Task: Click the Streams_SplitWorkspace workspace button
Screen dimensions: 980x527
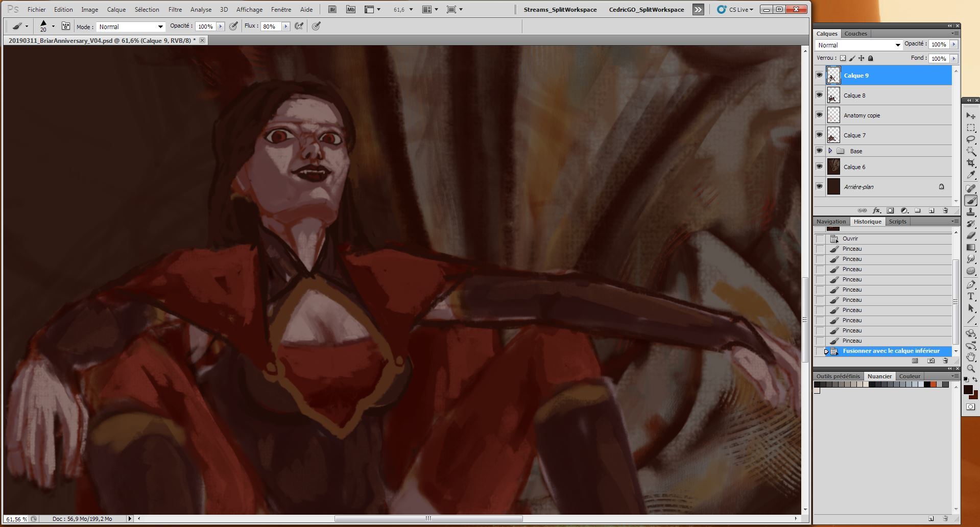Action: click(x=560, y=10)
